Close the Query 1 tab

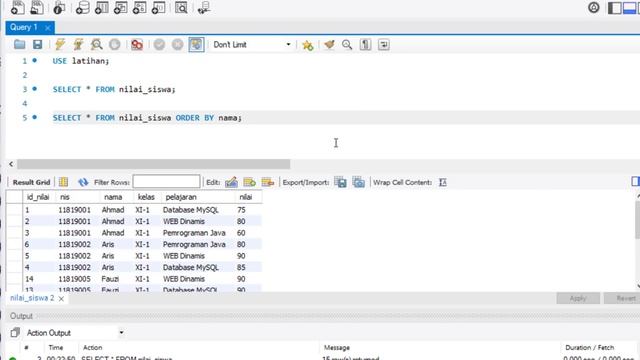[48, 28]
